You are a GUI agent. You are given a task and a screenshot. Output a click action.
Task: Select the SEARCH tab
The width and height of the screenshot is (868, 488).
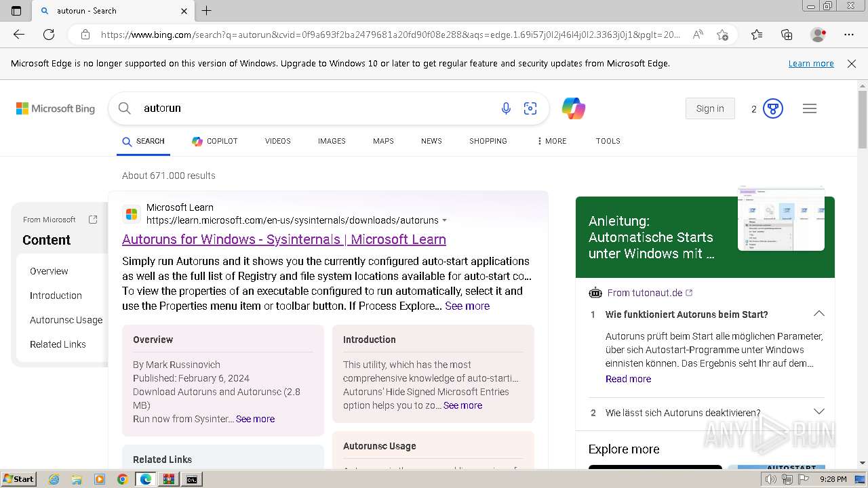pos(143,141)
